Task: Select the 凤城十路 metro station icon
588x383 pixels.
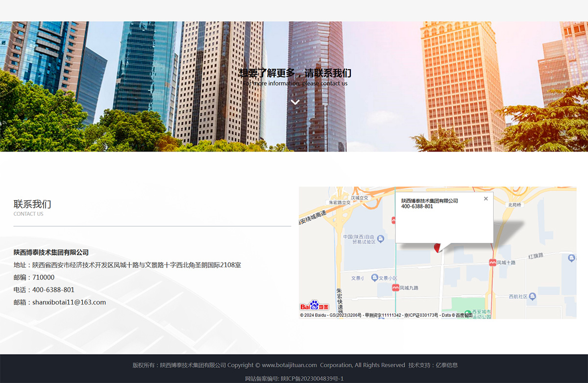Action: tap(492, 263)
